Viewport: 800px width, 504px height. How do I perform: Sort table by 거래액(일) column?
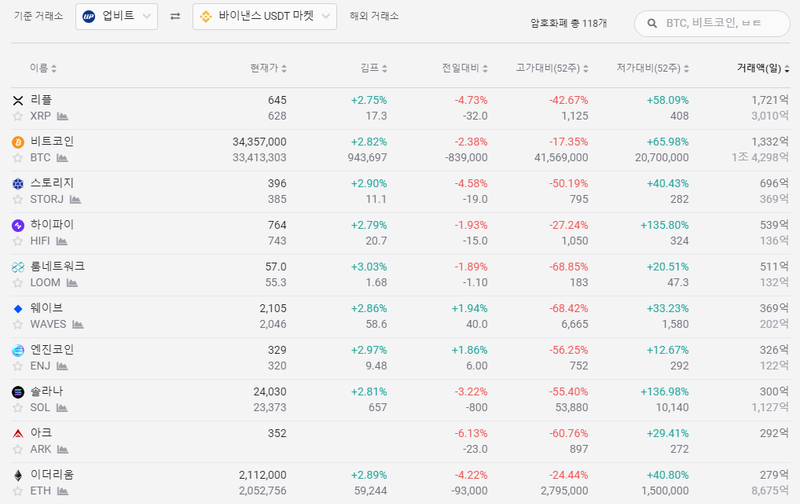click(x=763, y=68)
